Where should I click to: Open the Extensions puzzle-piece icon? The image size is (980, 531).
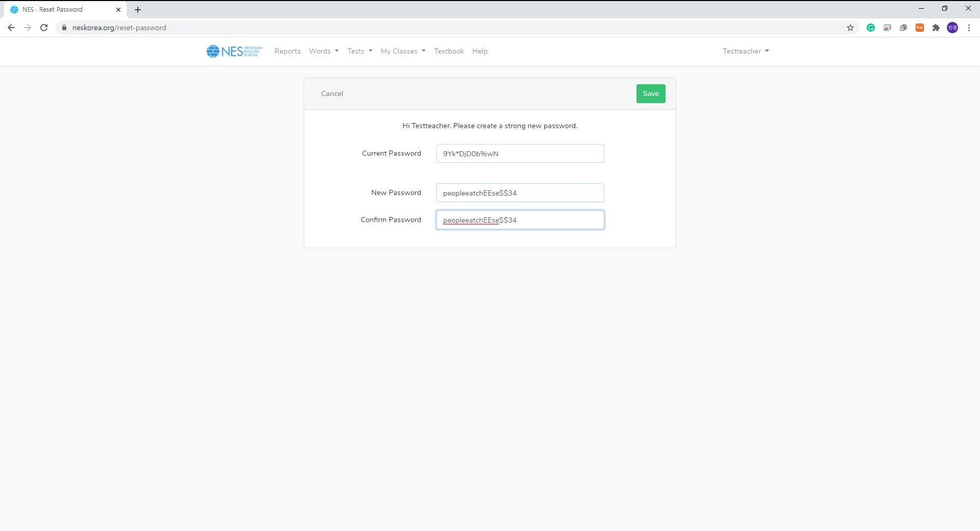pyautogui.click(x=936, y=28)
